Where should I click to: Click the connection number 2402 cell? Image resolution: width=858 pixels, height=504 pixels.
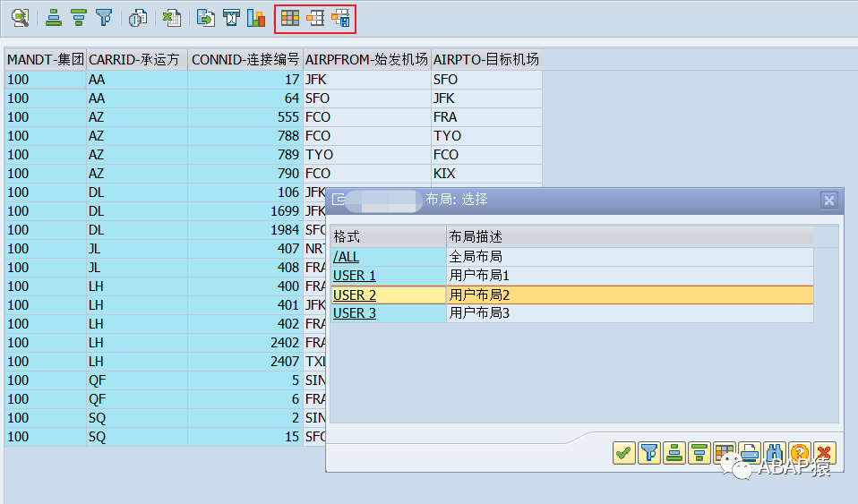point(245,343)
